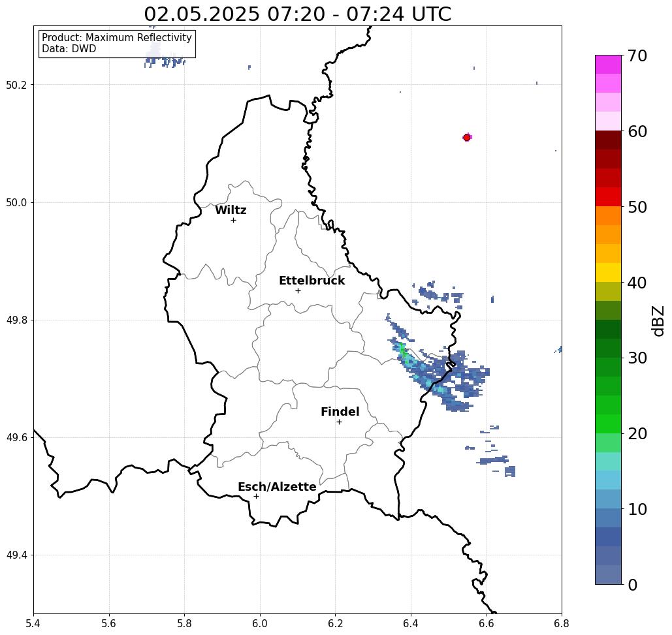Click the green reflectivity streak in the echo
672x635 pixels.
click(x=402, y=351)
